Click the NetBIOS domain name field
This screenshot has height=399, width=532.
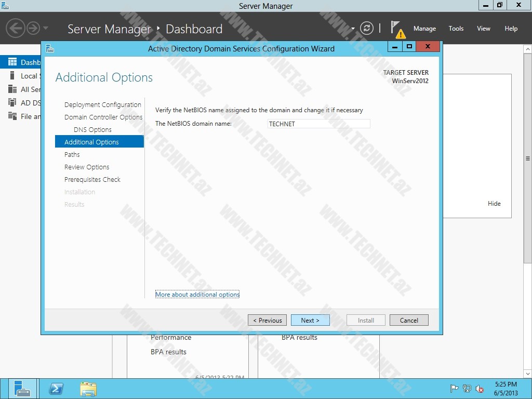pos(318,124)
